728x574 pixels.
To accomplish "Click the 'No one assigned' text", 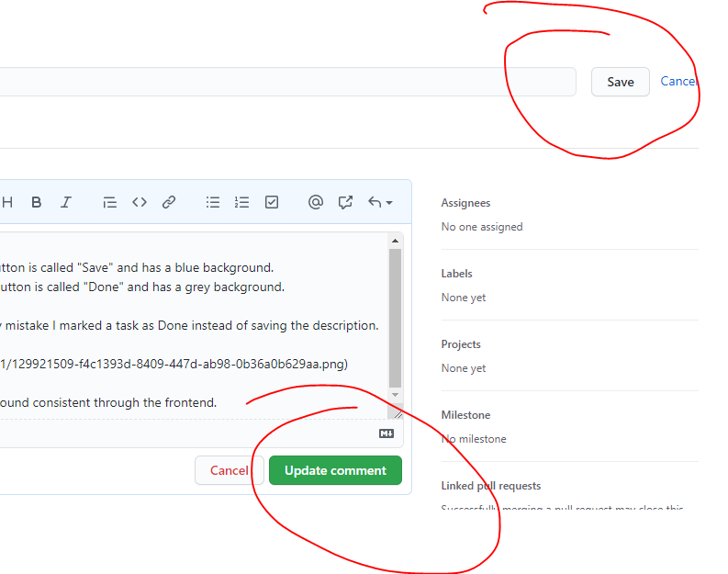I will [482, 227].
